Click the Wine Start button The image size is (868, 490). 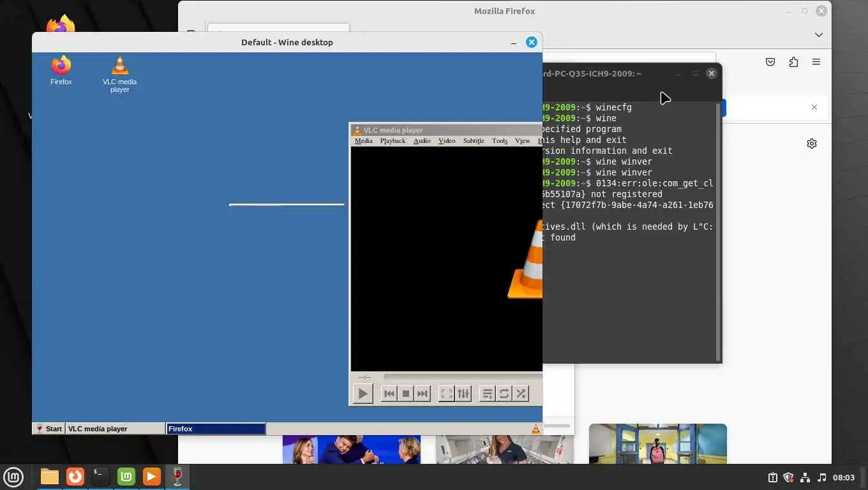pos(49,429)
